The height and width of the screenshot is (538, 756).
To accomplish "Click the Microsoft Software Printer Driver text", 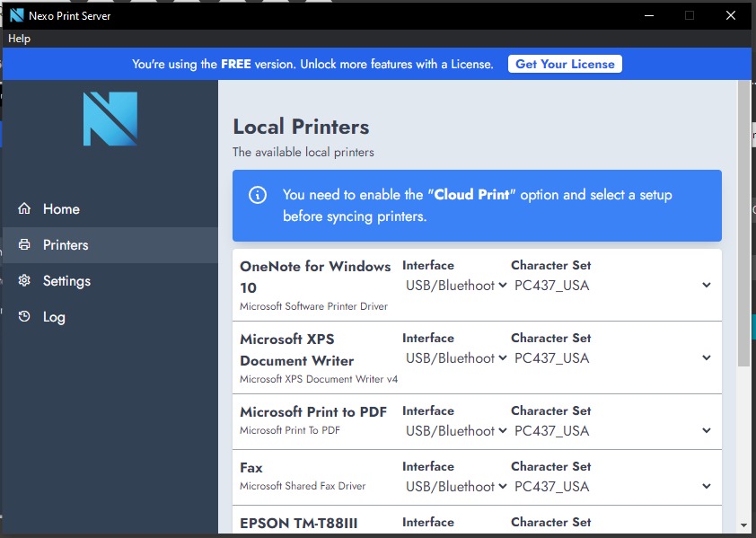I will (314, 306).
